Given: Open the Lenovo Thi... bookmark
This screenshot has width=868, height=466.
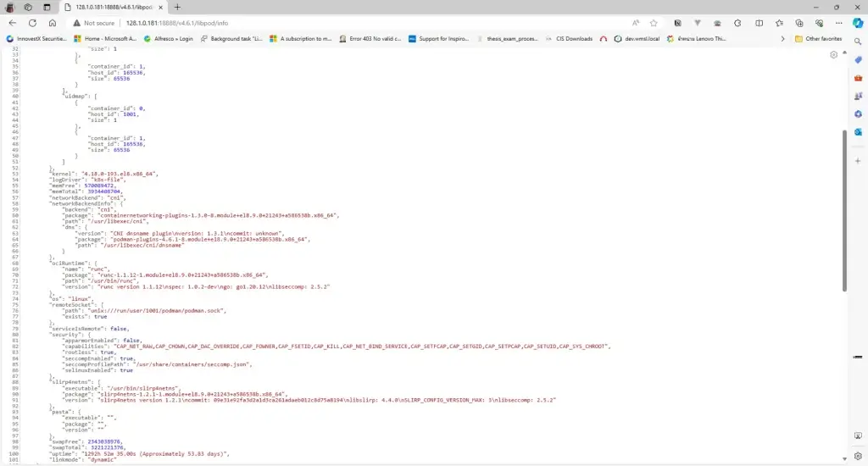Looking at the screenshot, I should pos(697,39).
